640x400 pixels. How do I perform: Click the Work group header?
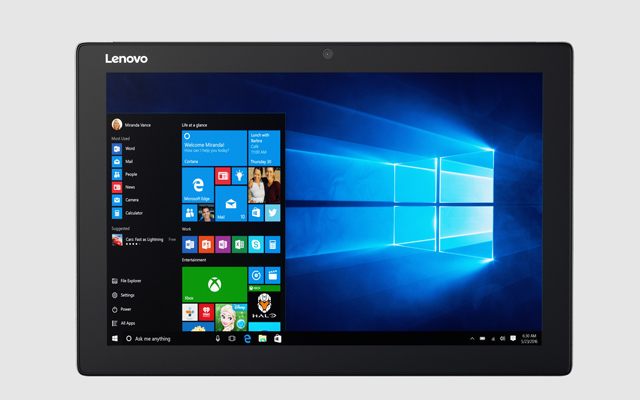(186, 229)
